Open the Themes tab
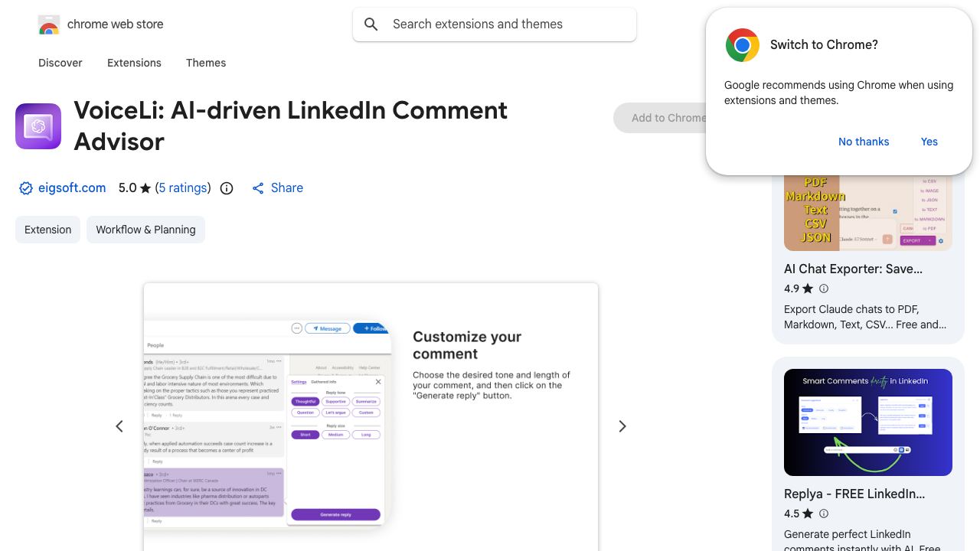This screenshot has width=980, height=551. point(206,63)
